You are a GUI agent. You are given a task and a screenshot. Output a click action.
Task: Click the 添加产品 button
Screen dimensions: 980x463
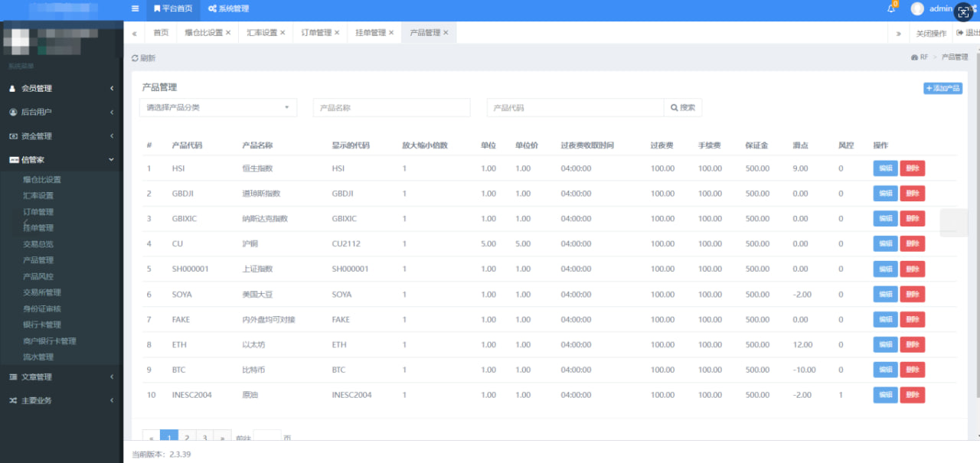click(x=942, y=89)
